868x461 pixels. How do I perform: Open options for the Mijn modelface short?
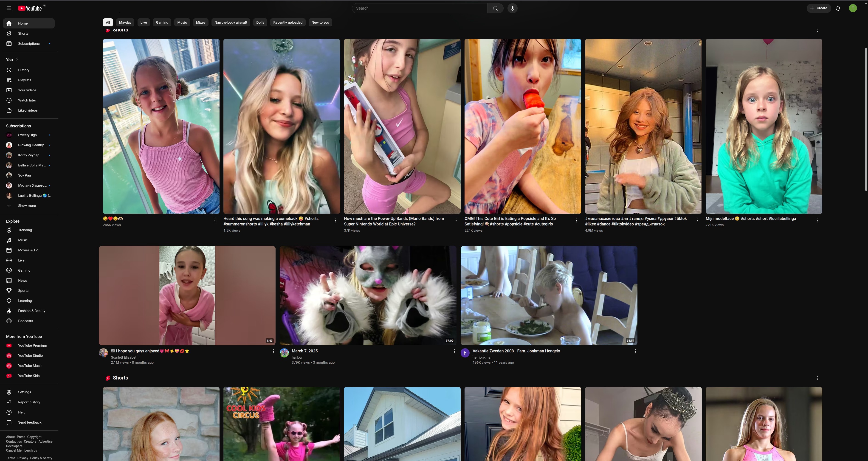pos(817,220)
